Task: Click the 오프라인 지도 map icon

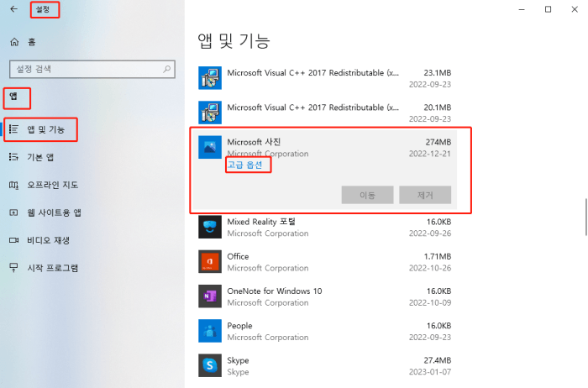Action: pyautogui.click(x=14, y=185)
